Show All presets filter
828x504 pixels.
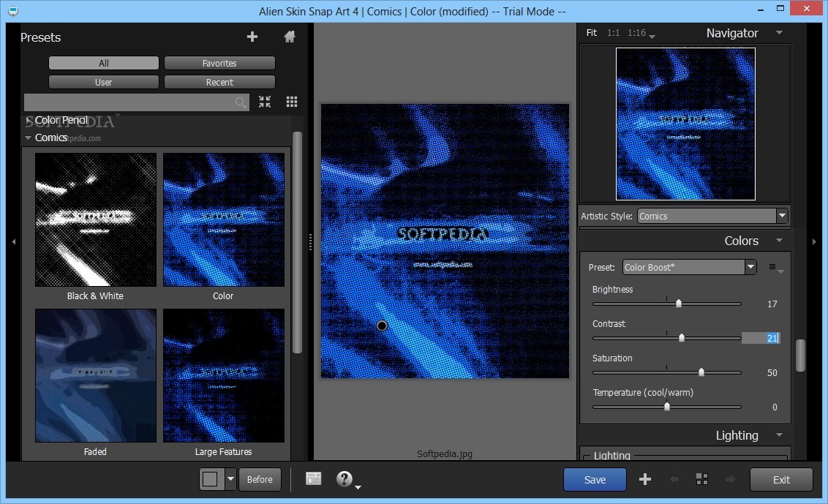tap(104, 63)
